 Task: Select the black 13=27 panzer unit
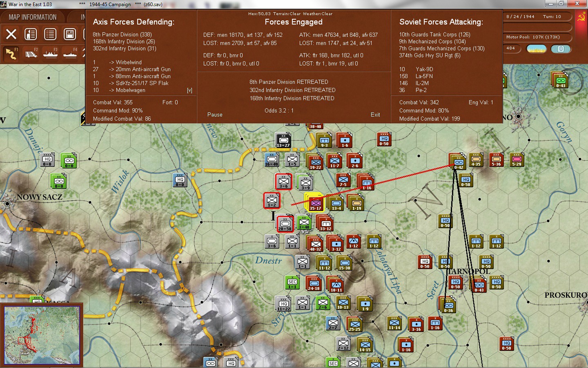283,140
